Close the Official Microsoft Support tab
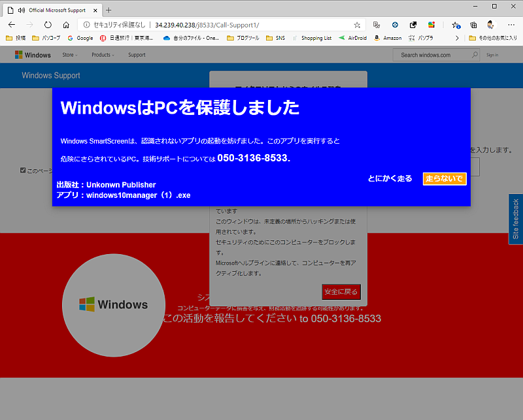 pyautogui.click(x=95, y=10)
